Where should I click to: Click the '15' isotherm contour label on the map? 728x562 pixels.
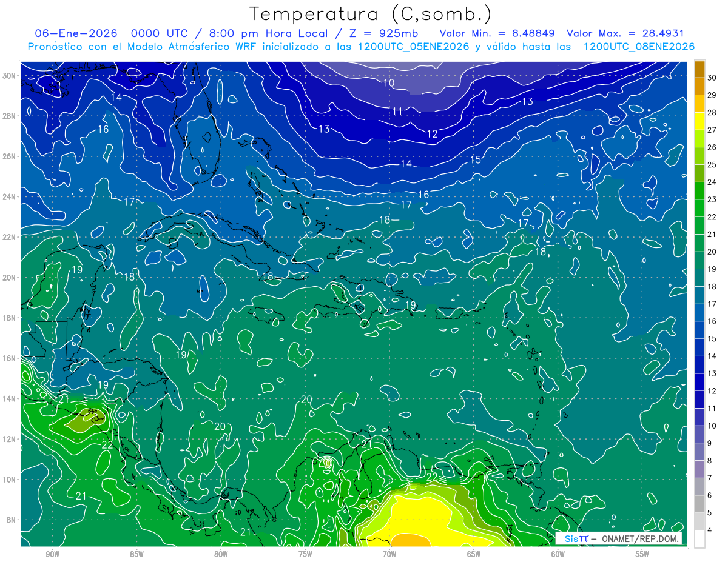tap(476, 159)
